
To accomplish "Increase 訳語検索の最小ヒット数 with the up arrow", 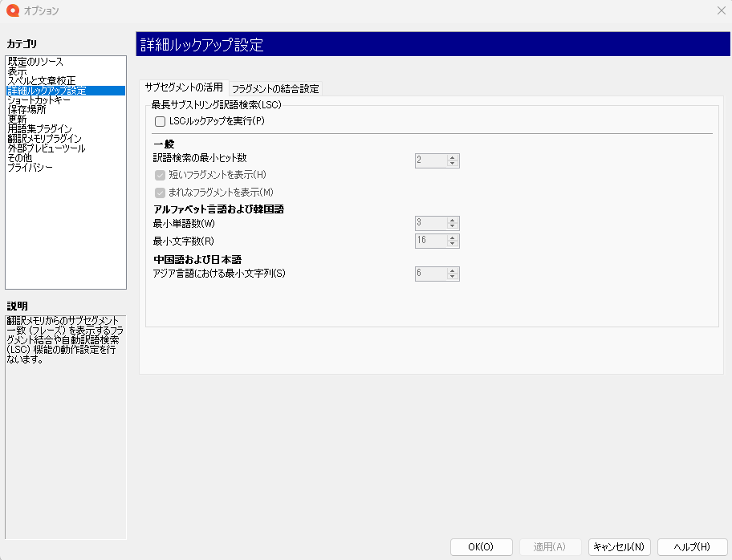I will pyautogui.click(x=453, y=157).
